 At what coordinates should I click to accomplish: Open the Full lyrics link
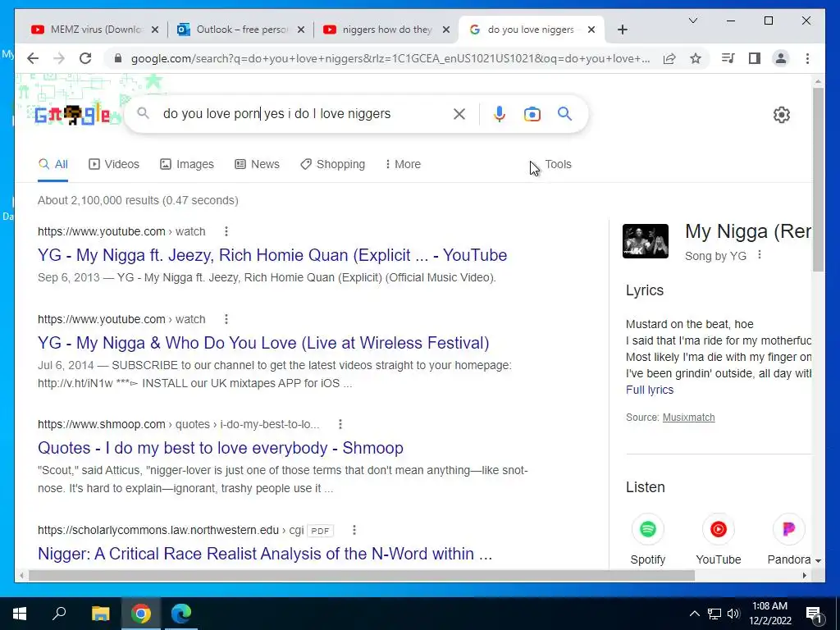(650, 390)
